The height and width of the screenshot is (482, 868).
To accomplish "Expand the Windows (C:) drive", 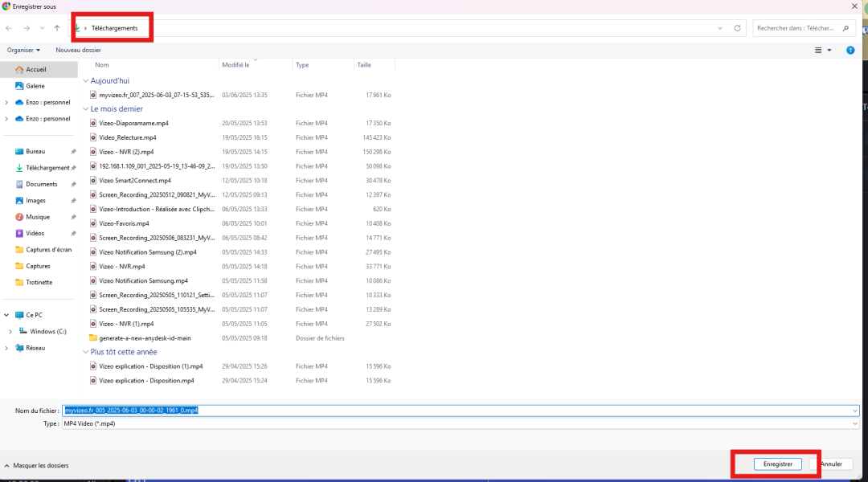I will click(10, 332).
